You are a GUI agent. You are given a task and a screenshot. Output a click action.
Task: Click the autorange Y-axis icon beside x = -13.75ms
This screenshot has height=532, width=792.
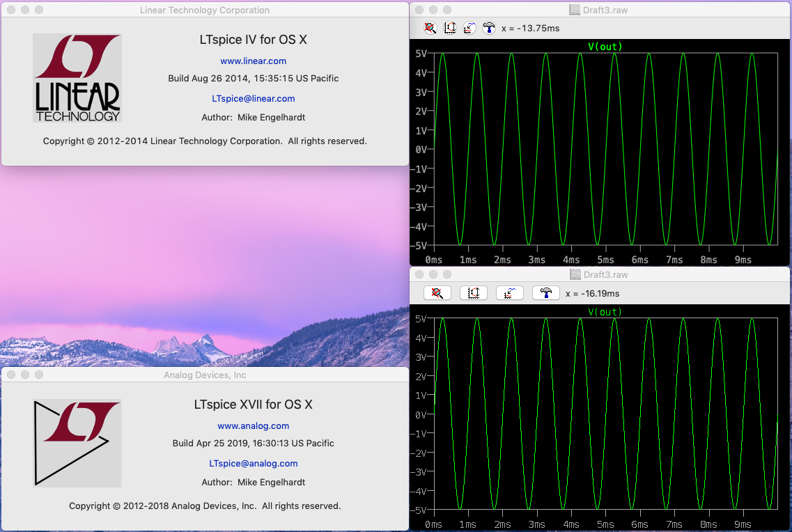[449, 29]
